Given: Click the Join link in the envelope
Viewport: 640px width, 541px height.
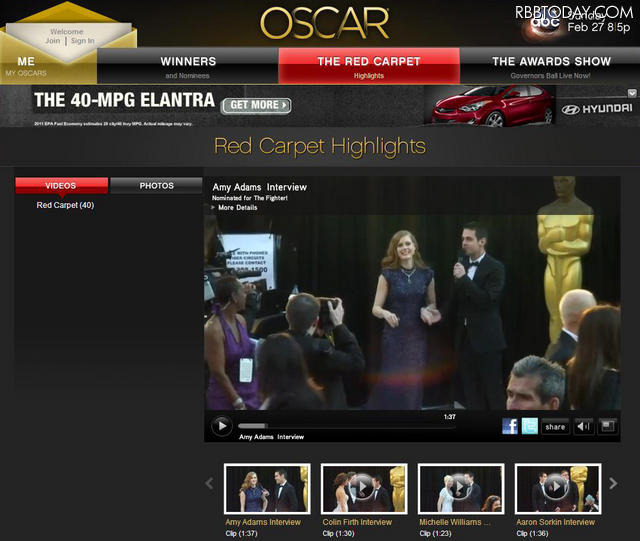Looking at the screenshot, I should point(52,41).
